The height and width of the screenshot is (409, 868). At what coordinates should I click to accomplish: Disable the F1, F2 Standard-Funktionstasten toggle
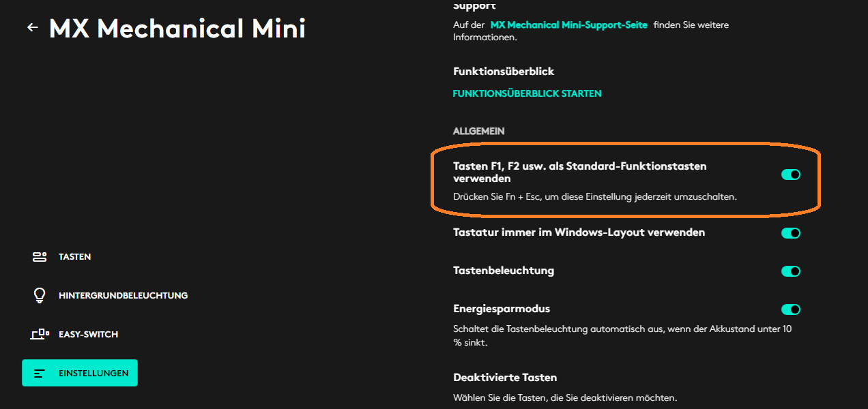point(791,175)
